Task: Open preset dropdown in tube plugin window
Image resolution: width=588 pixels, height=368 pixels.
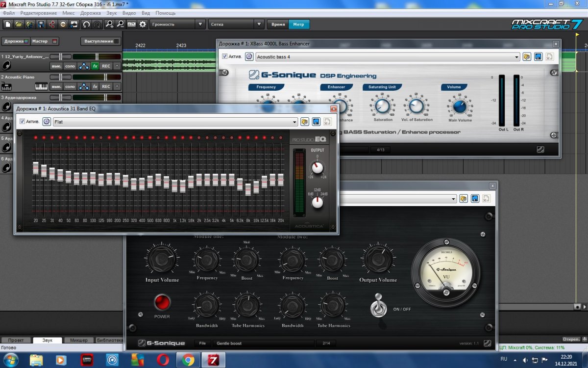Action: (453, 199)
